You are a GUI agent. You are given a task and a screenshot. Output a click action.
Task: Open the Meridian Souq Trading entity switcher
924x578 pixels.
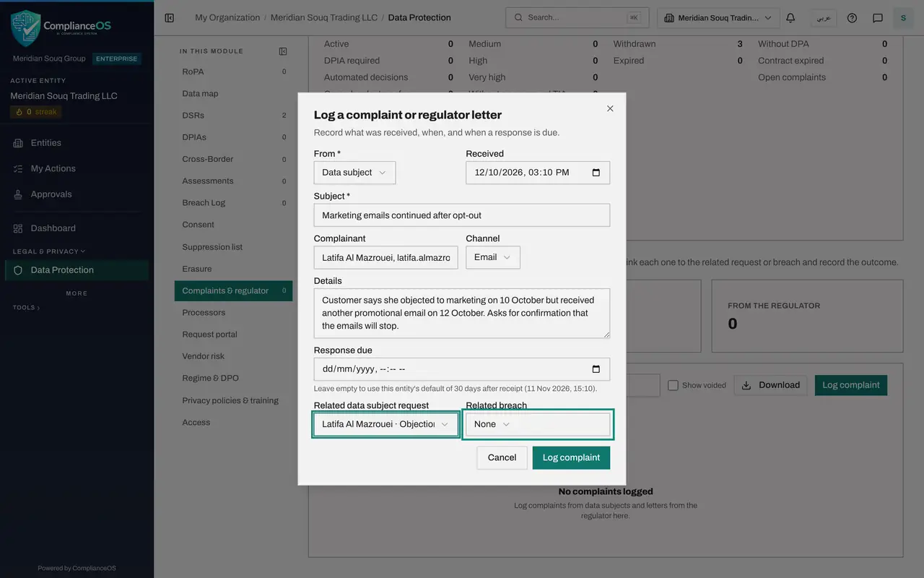(718, 18)
